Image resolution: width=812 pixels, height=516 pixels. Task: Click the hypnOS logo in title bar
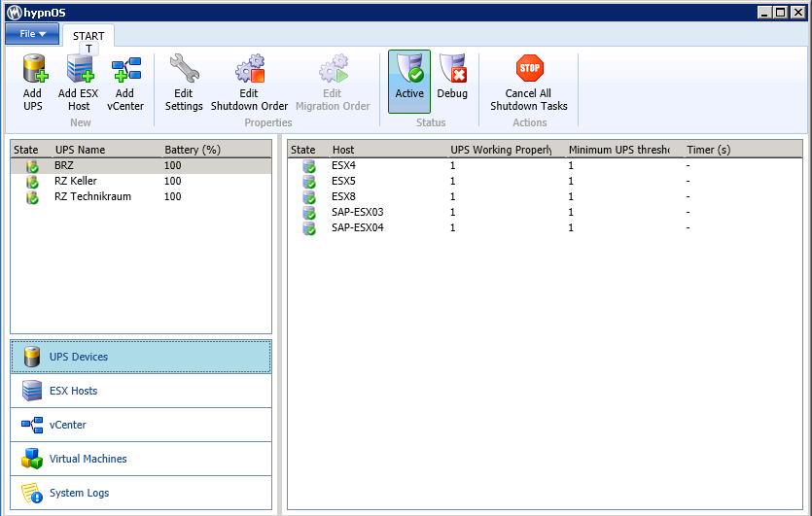point(15,13)
